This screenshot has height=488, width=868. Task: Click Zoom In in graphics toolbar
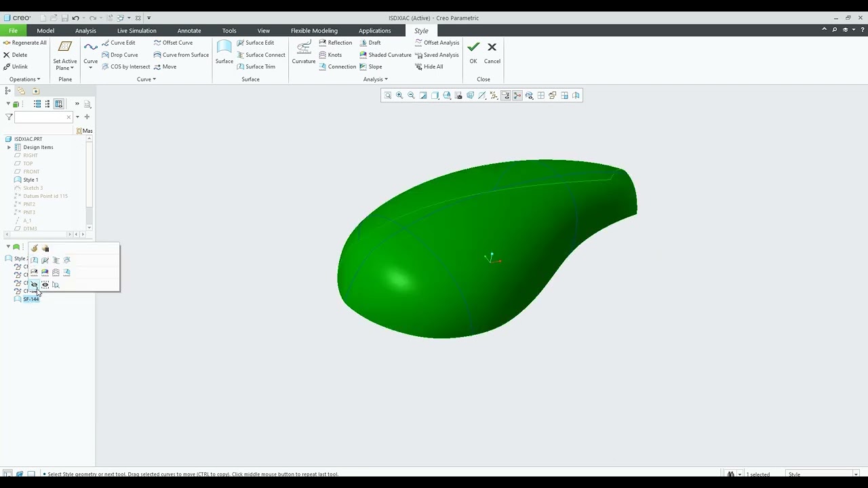[399, 96]
